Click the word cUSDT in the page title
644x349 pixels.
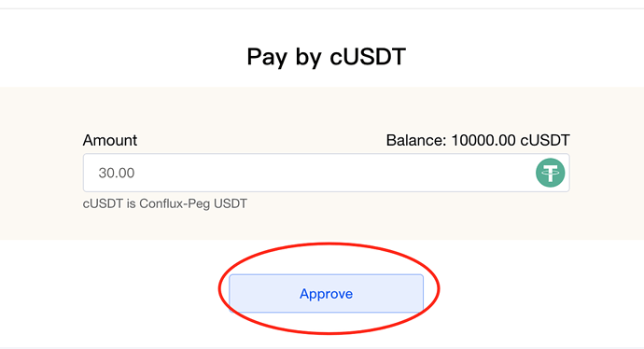point(368,56)
